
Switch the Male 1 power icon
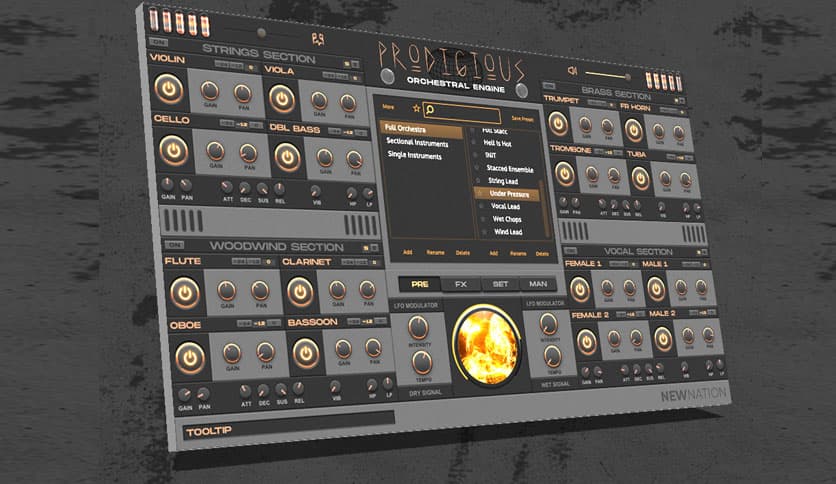tap(656, 288)
